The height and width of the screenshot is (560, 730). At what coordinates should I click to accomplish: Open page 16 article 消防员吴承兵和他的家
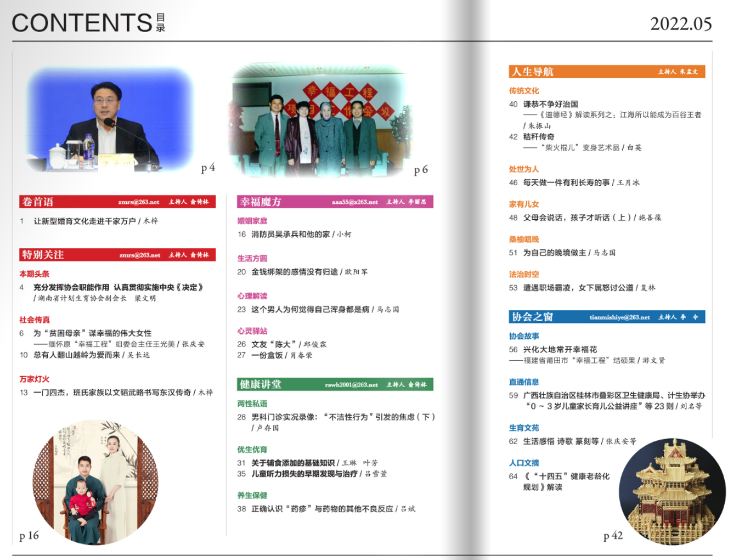coord(291,235)
